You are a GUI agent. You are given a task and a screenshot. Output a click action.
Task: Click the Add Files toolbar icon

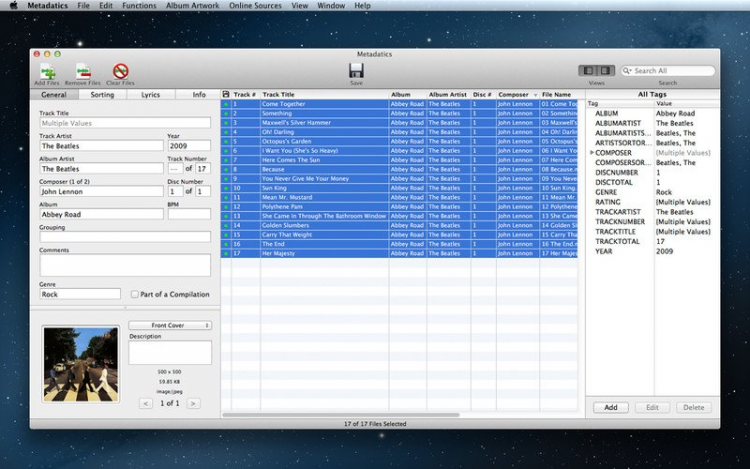click(x=46, y=71)
